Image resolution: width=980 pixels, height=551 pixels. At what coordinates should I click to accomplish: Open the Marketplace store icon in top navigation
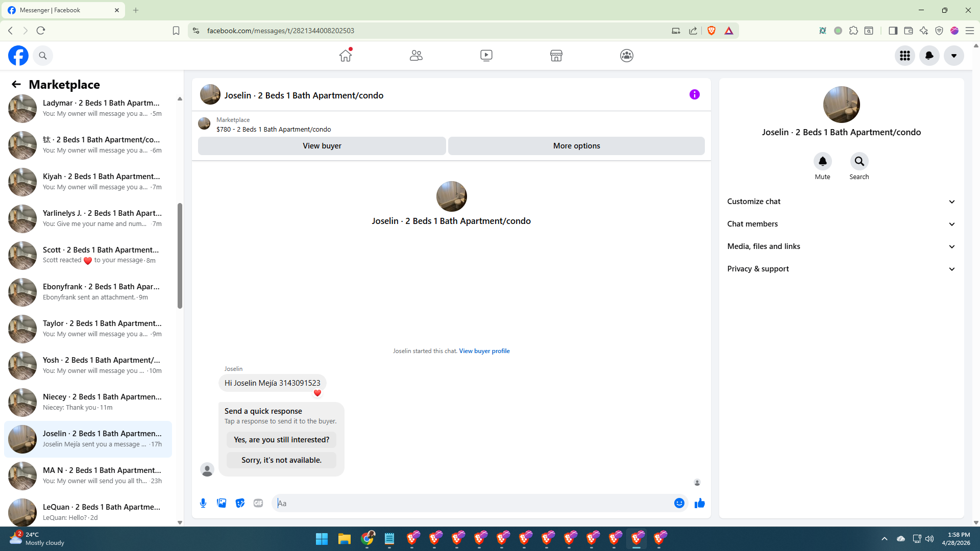tap(556, 56)
